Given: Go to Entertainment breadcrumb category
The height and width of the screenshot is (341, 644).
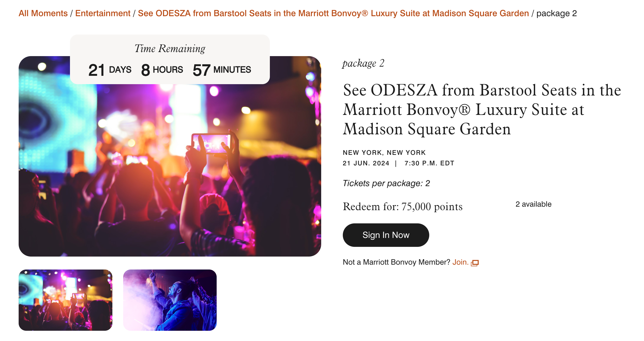Looking at the screenshot, I should 103,13.
